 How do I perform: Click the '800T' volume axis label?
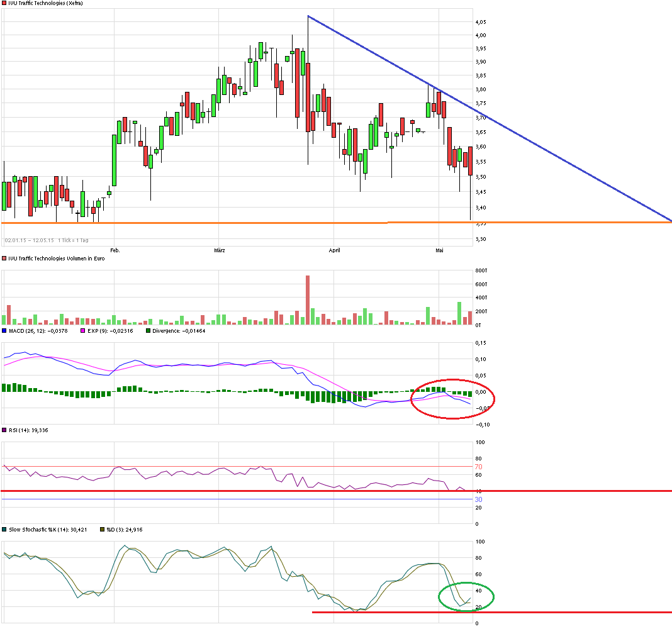pyautogui.click(x=481, y=270)
